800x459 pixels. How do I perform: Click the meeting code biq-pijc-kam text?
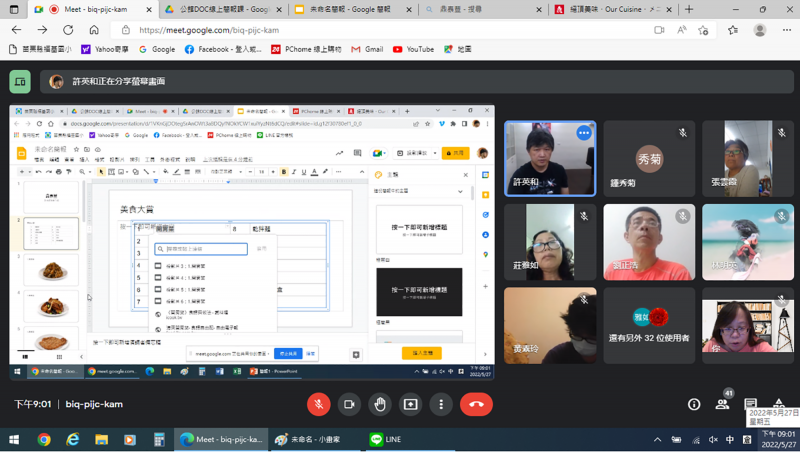pos(94,404)
